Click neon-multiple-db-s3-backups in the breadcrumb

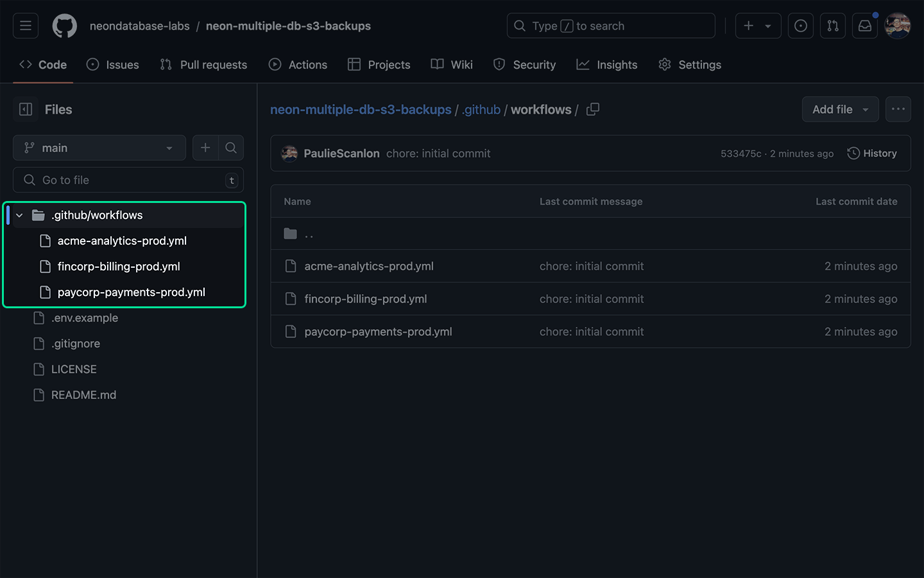coord(361,109)
